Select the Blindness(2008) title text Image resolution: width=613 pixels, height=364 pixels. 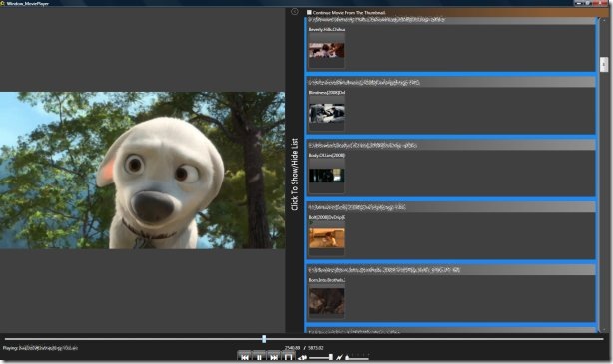coord(326,93)
